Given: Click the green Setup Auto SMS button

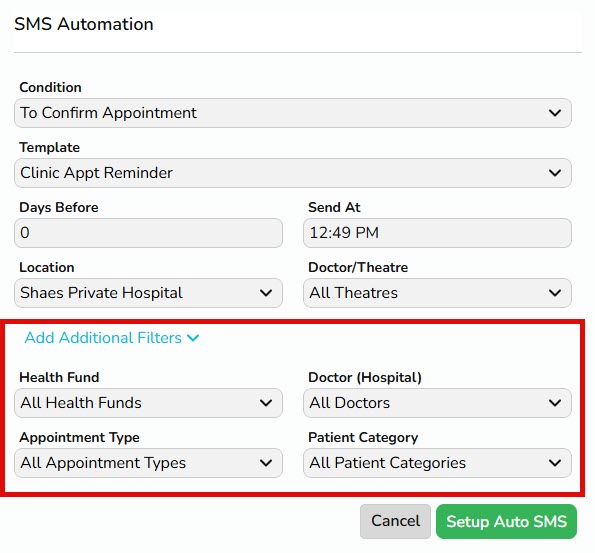Looking at the screenshot, I should pyautogui.click(x=507, y=521).
